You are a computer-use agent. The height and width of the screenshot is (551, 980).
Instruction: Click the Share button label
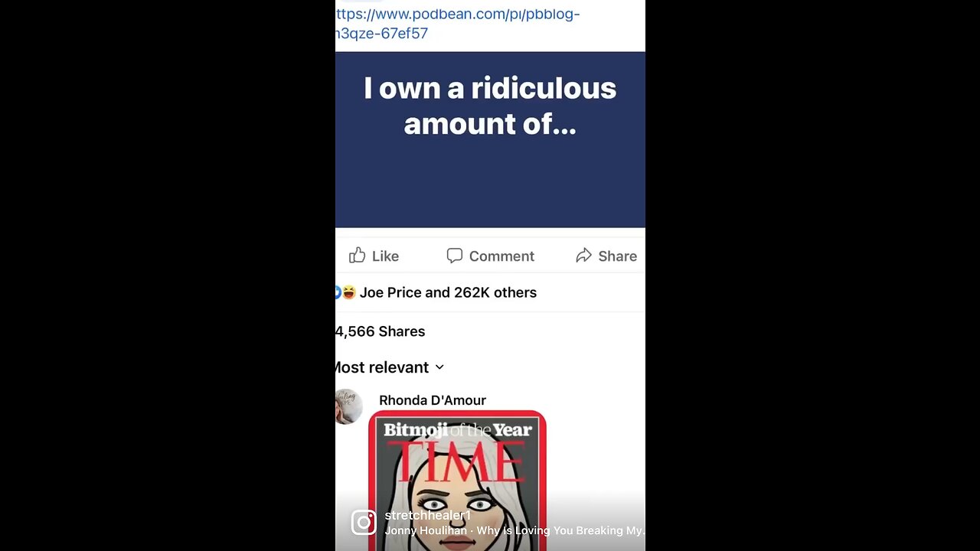click(x=617, y=256)
